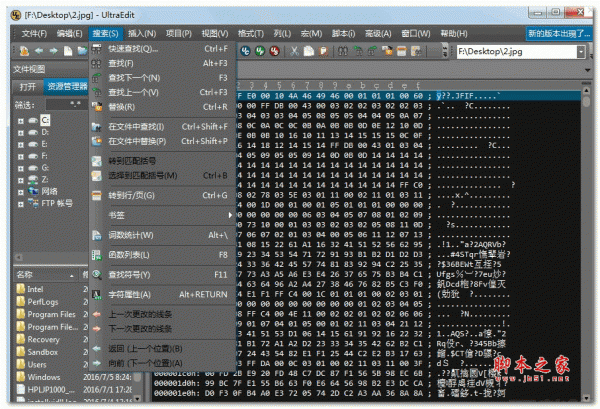Click the green round toolbar icon
The image size is (600, 409).
(260, 51)
